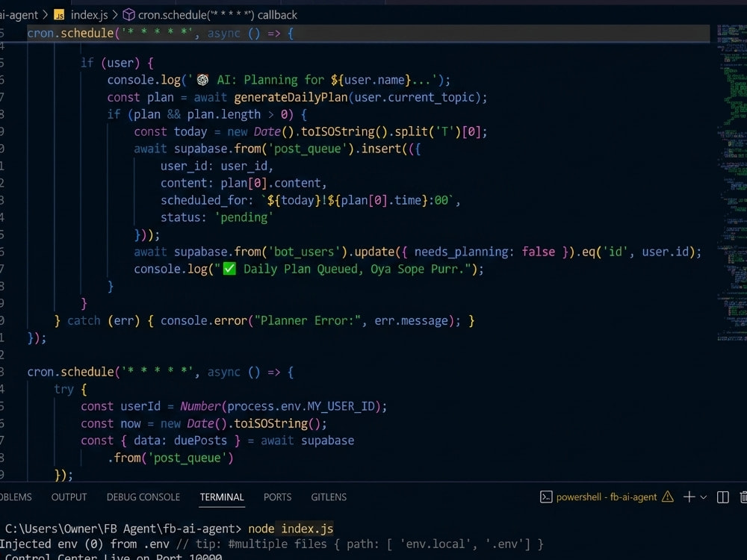747x560 pixels.
Task: Click 'toISOString' in the const today line
Action: coord(338,131)
